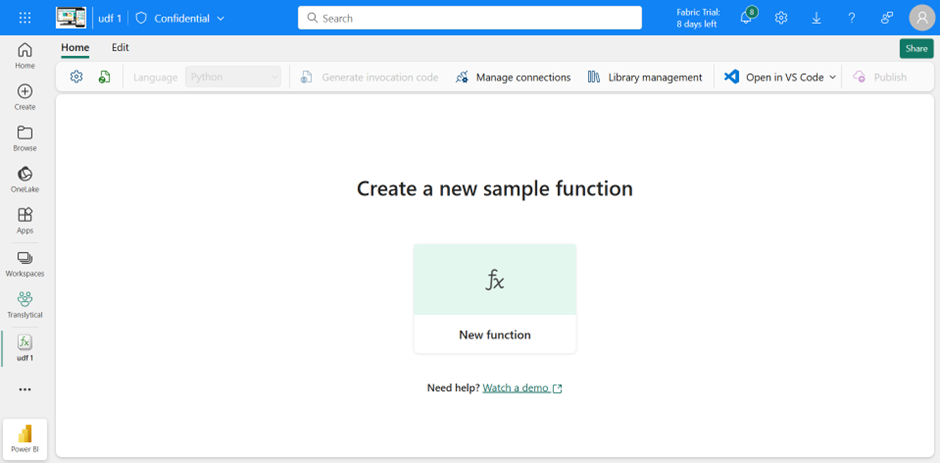The image size is (940, 463).
Task: Open the help question mark icon
Action: [851, 18]
